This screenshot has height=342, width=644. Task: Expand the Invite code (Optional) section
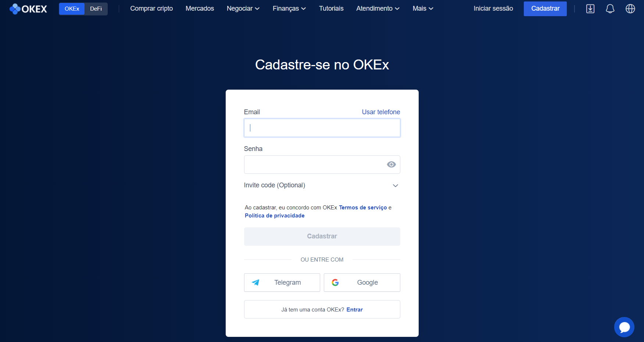322,185
